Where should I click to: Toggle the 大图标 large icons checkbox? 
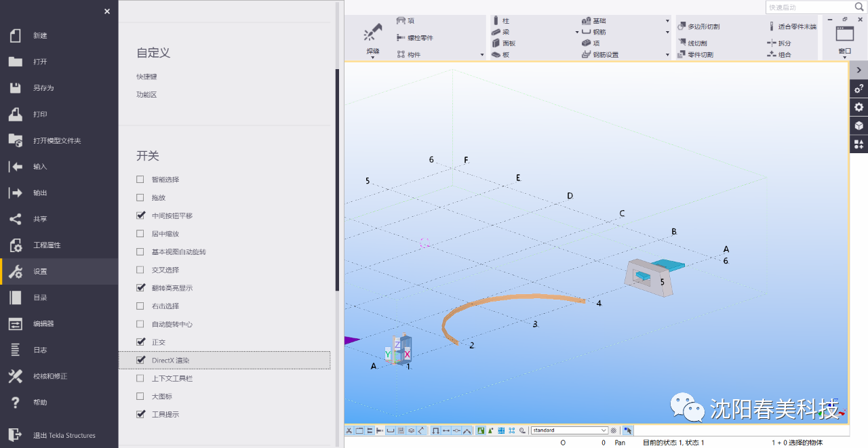tap(140, 396)
